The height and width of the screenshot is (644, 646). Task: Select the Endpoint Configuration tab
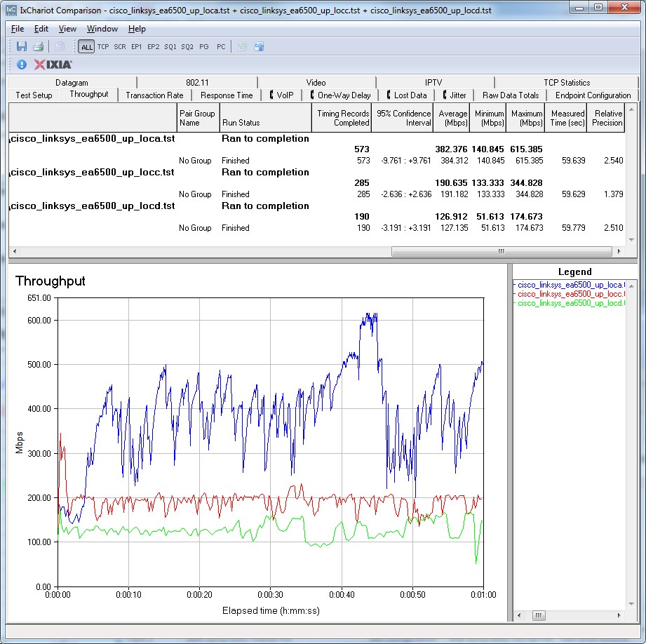(x=593, y=95)
